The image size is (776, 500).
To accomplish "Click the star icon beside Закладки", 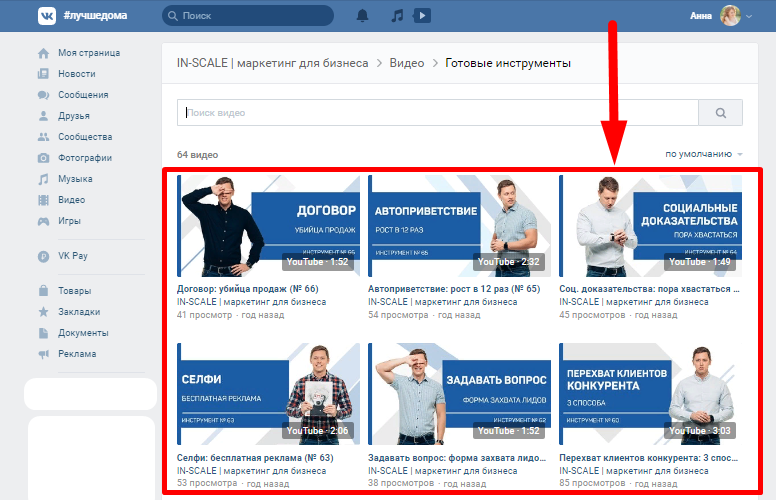I will [44, 312].
